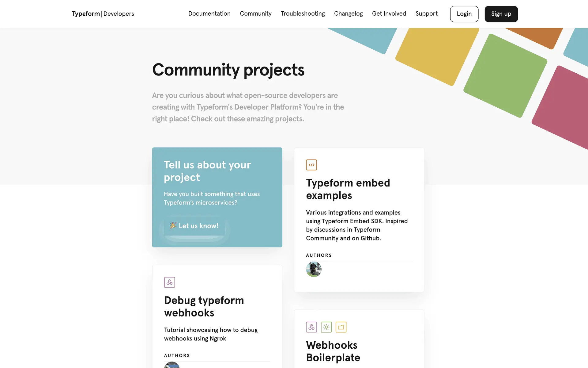Open the Debug typeform webhooks author avatar
The height and width of the screenshot is (368, 588).
[x=172, y=365]
